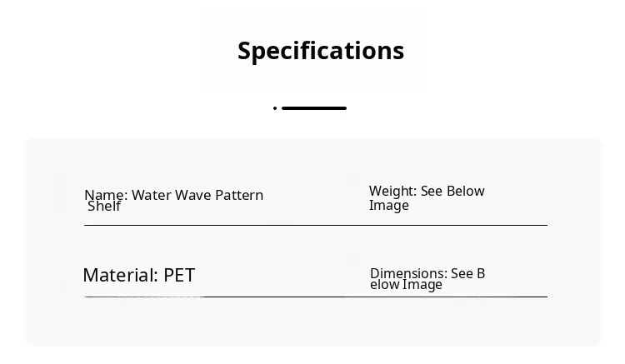Select the Weight: See Below text
Screen dimensions: 625x364
pos(427,192)
